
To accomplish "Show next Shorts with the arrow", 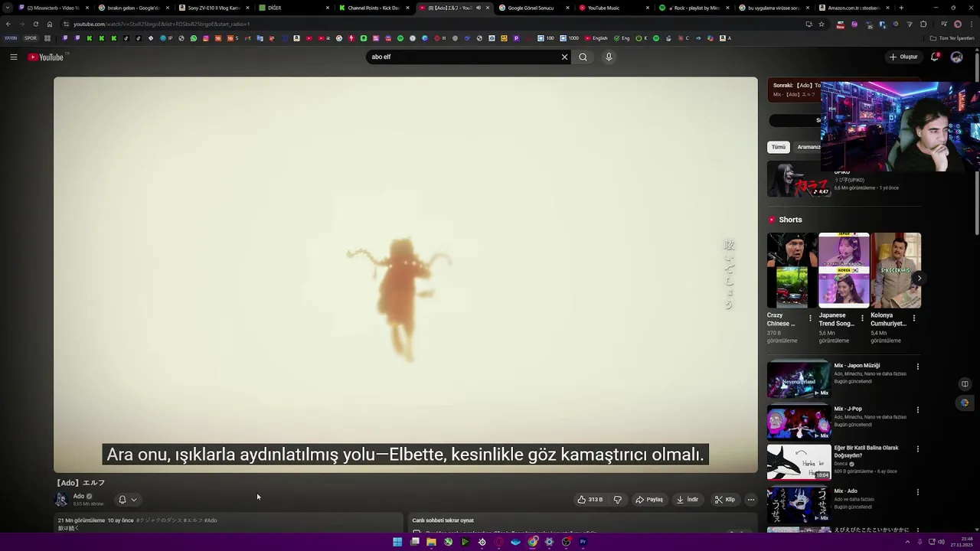I will click(918, 278).
